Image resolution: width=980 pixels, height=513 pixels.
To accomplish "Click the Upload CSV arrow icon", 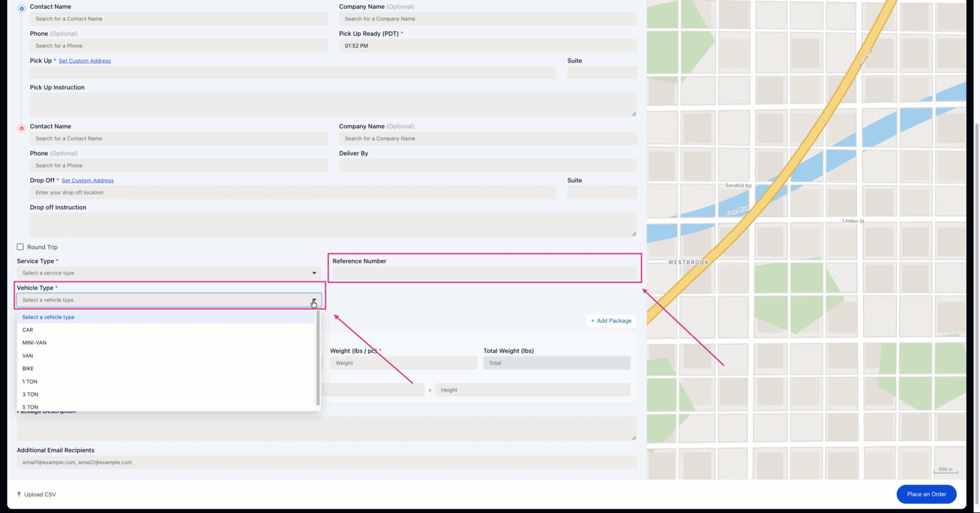I will [19, 495].
